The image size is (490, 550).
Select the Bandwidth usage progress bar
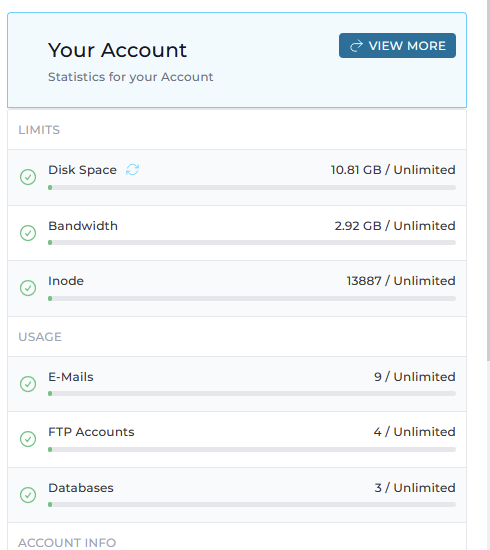pos(252,243)
